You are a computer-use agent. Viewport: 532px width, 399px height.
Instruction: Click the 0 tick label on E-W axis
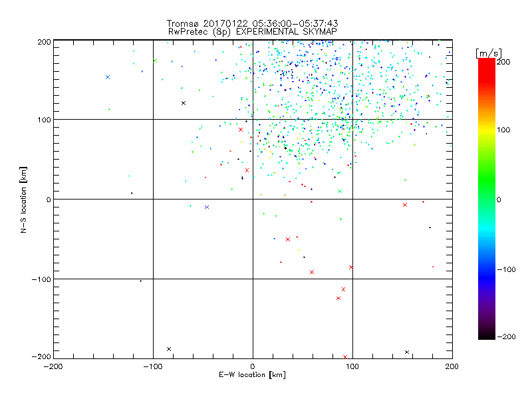tap(253, 366)
